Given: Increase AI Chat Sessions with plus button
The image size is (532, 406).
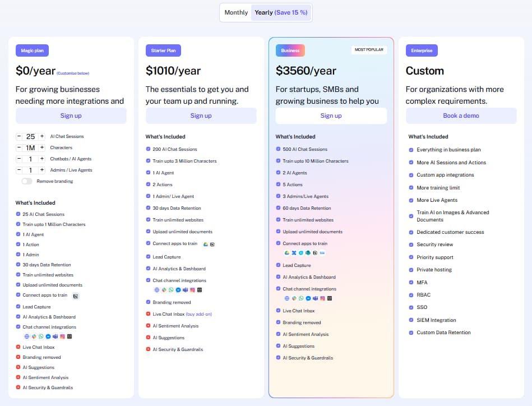Looking at the screenshot, I should [x=42, y=136].
